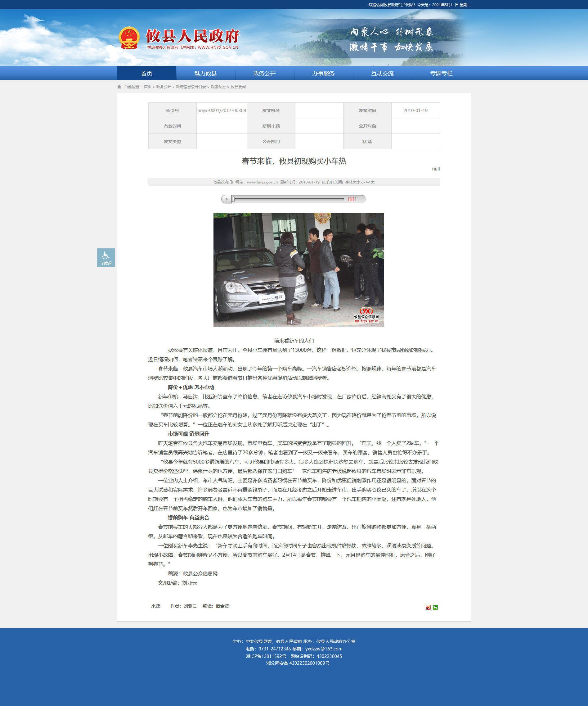Click 政府信息公开目录 in the breadcrumb
This screenshot has width=588, height=706.
click(191, 87)
